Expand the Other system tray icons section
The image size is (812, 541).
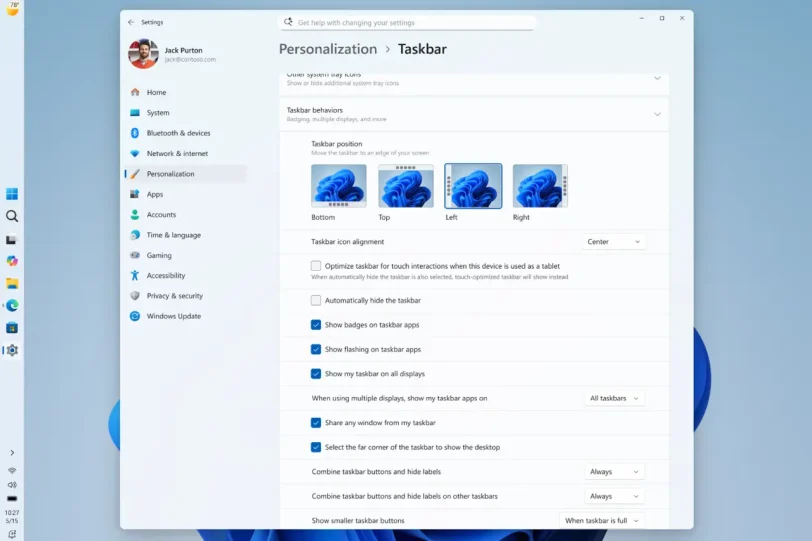click(657, 78)
